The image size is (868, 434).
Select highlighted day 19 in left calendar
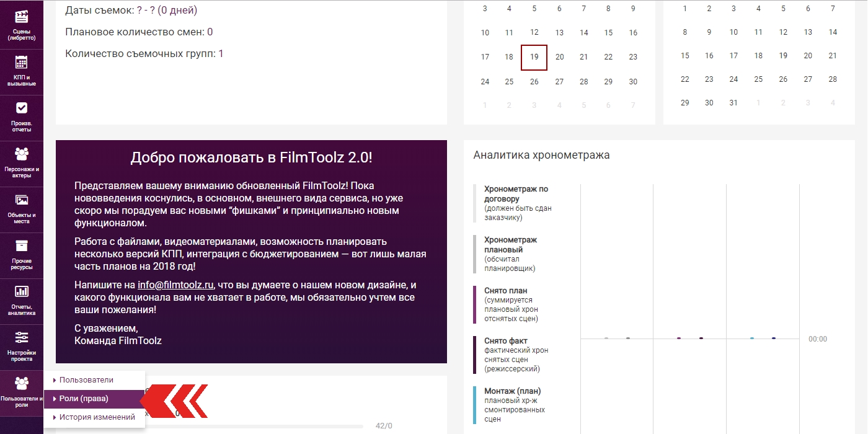click(x=534, y=57)
